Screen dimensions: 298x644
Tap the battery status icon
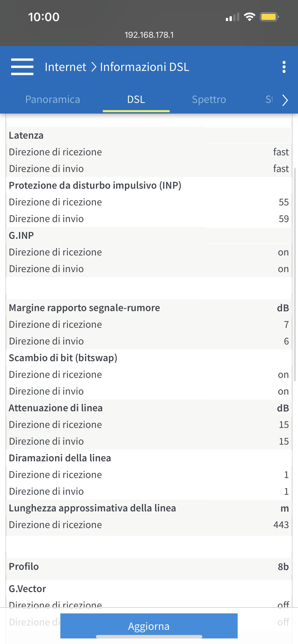(x=269, y=17)
